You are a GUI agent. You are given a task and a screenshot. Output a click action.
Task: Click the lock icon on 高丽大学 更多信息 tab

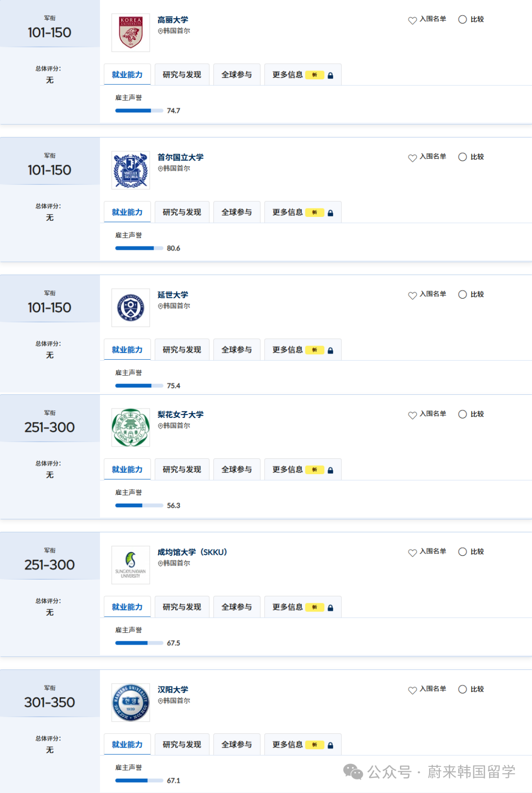coord(331,75)
